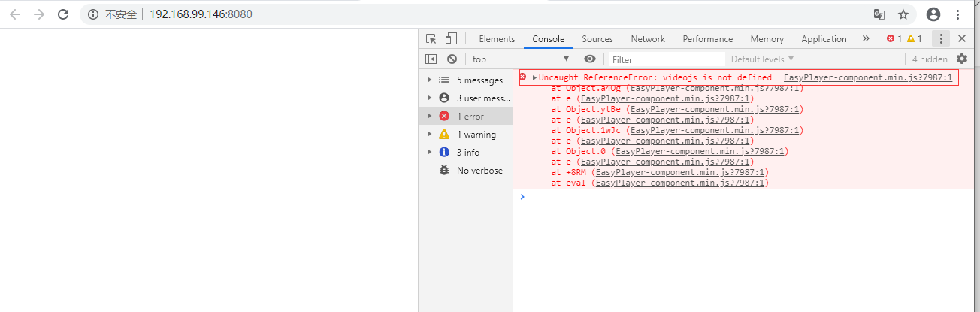Expand the Uncaught ReferenceError message
980x312 pixels.
(x=534, y=77)
